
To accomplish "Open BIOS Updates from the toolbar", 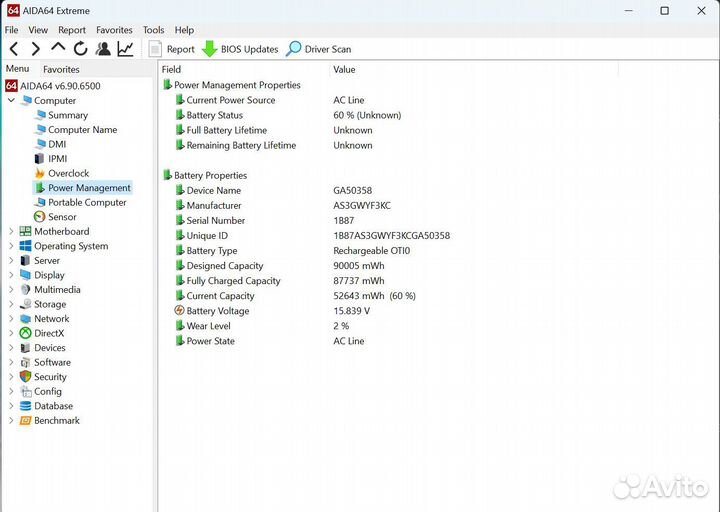I will [240, 49].
